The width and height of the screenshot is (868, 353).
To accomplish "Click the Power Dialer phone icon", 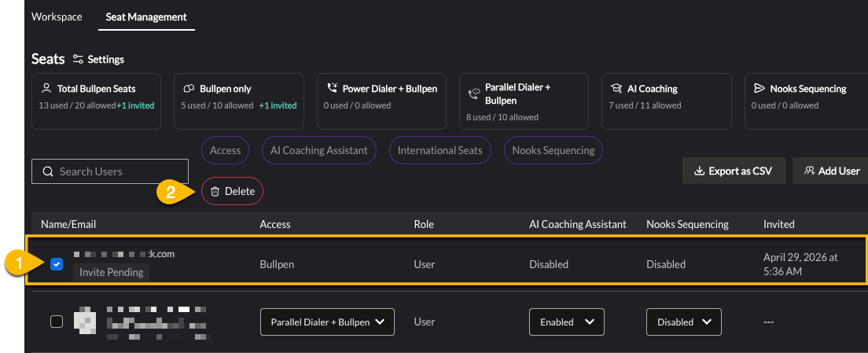I will [332, 88].
